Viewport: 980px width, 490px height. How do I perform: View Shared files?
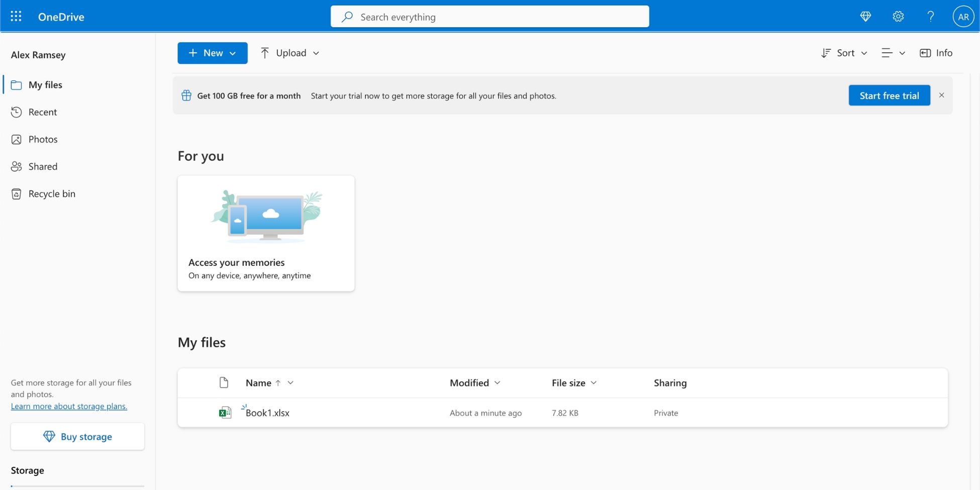pyautogui.click(x=17, y=166)
